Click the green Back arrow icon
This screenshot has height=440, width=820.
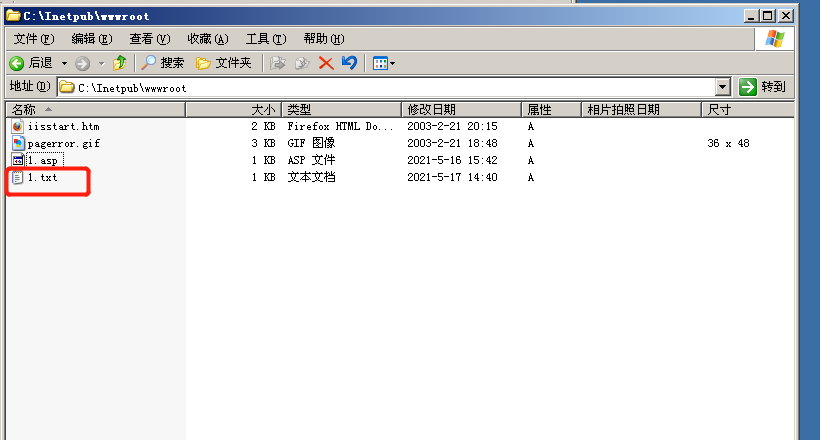[x=17, y=63]
